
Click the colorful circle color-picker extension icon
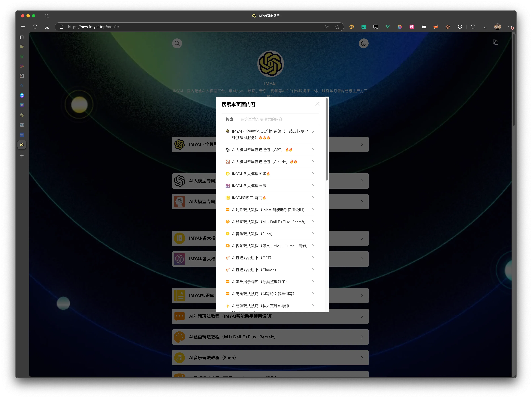tap(400, 27)
